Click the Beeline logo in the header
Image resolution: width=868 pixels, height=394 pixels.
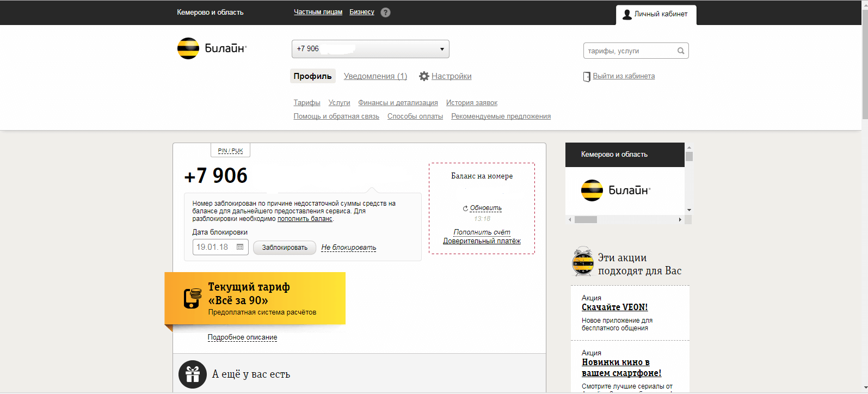click(212, 48)
